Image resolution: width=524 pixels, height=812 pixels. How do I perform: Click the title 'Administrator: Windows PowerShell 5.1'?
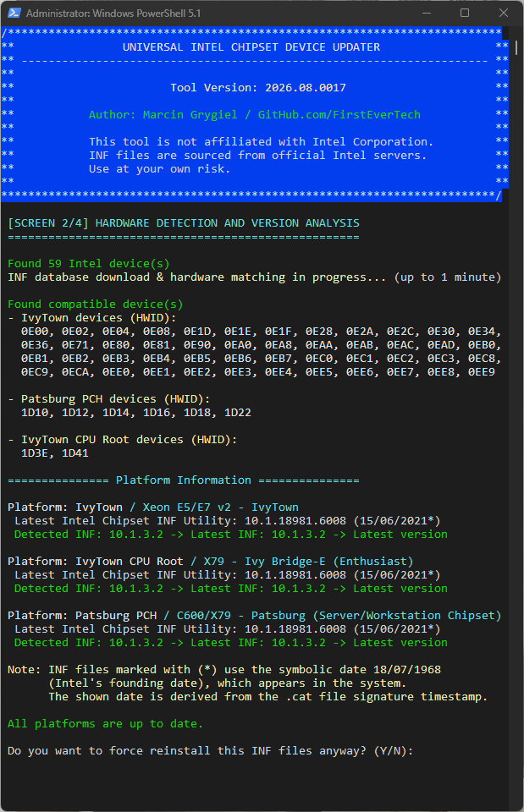[x=113, y=14]
